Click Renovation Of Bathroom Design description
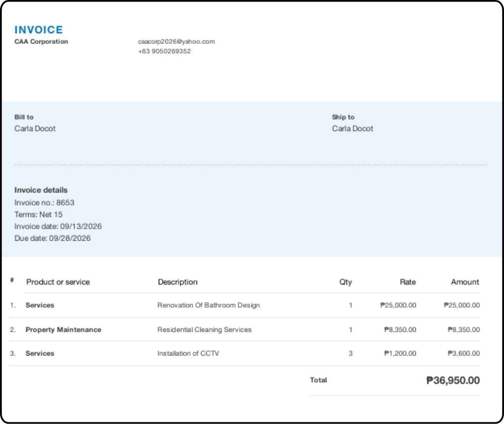The height and width of the screenshot is (424, 504). (209, 305)
